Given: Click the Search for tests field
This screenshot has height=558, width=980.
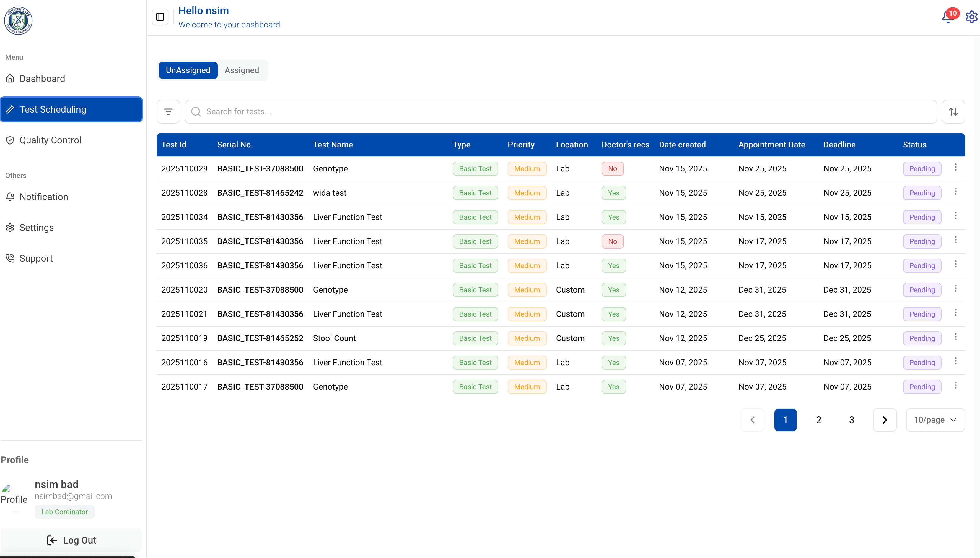Looking at the screenshot, I should [x=561, y=111].
